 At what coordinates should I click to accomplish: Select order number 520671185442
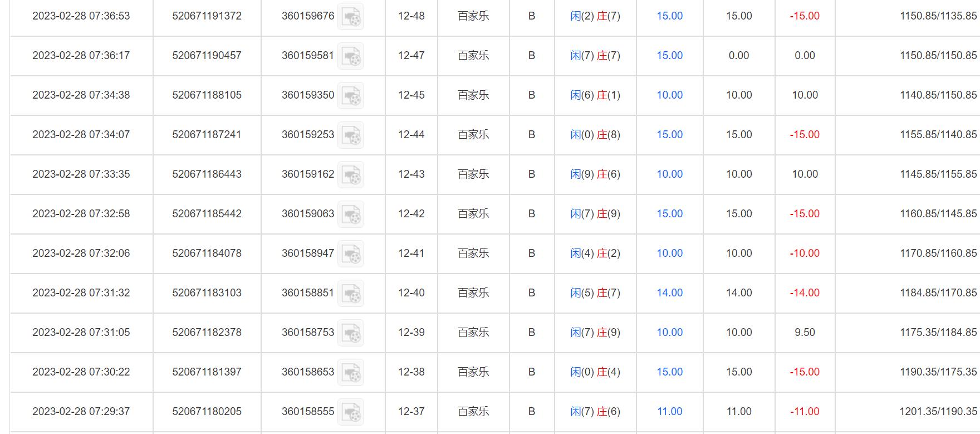207,214
